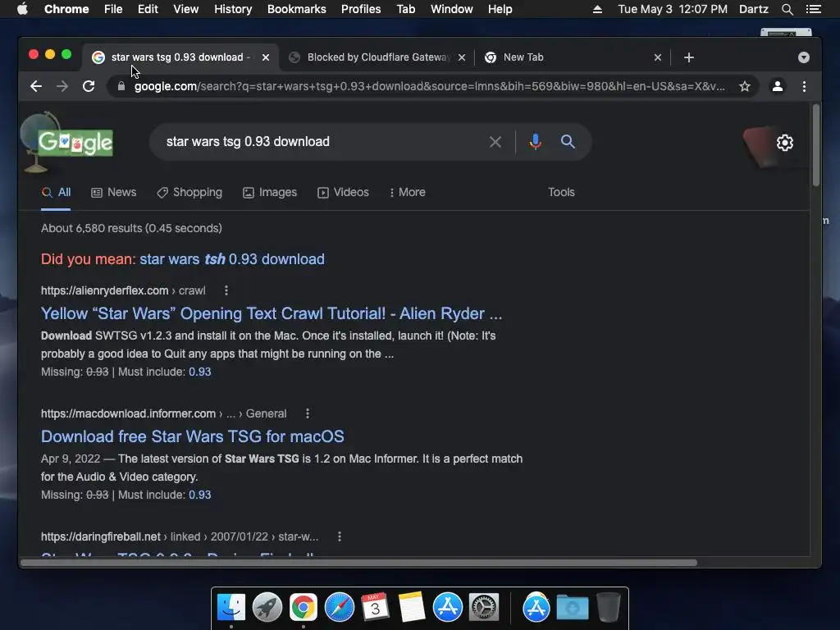Image resolution: width=840 pixels, height=630 pixels.
Task: Open Google quick settings gear
Action: 785,143
